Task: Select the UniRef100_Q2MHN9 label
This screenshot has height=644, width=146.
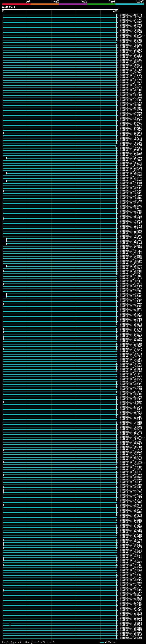Action: pyautogui.click(x=131, y=211)
